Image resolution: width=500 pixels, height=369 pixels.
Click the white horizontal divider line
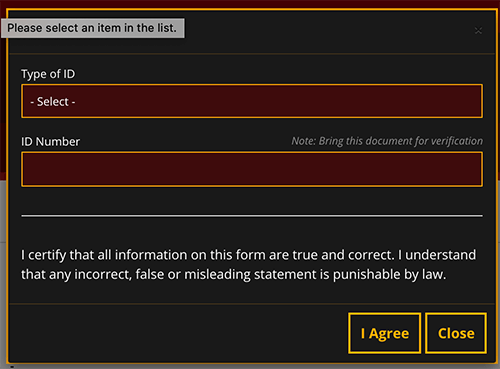252,216
